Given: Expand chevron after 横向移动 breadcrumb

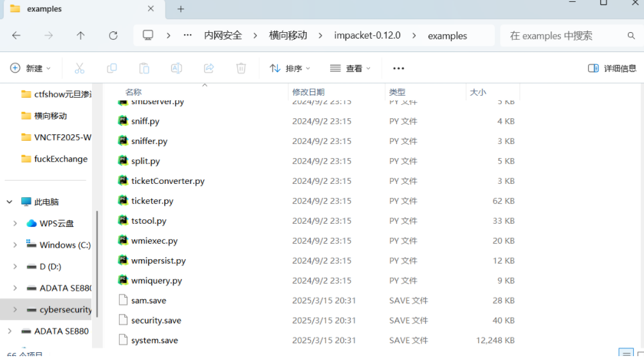Looking at the screenshot, I should (320, 36).
